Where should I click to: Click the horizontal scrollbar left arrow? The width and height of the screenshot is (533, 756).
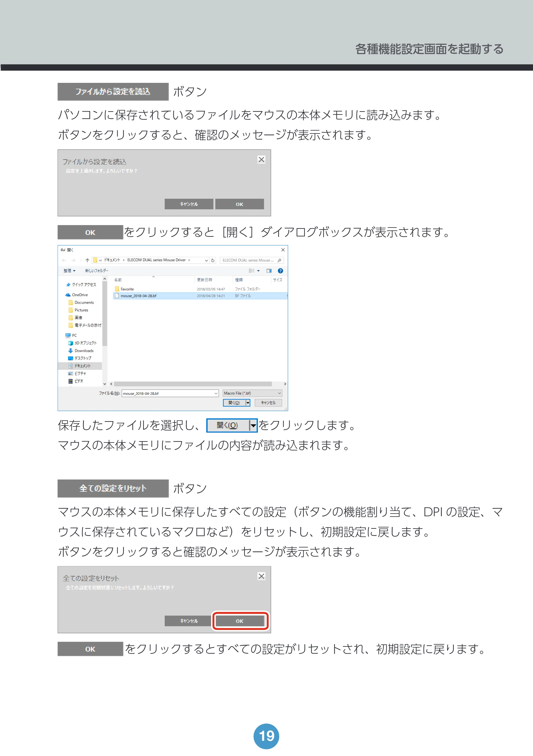point(111,384)
